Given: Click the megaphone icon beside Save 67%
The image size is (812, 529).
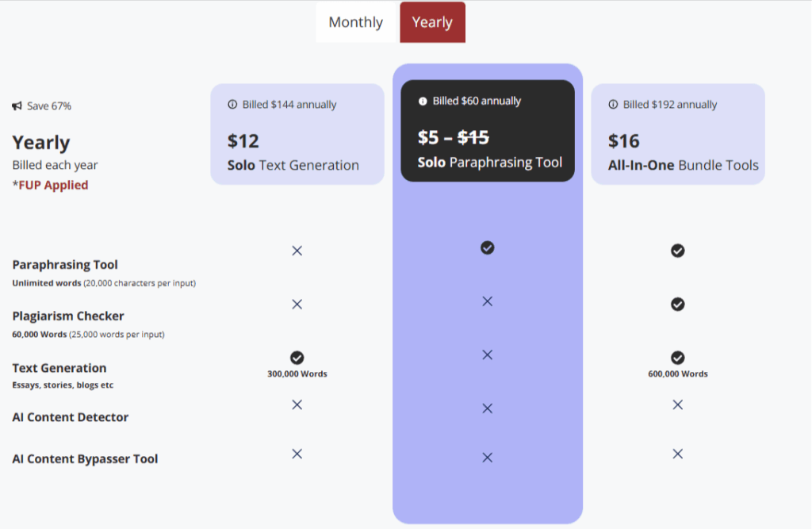Looking at the screenshot, I should click(x=18, y=105).
